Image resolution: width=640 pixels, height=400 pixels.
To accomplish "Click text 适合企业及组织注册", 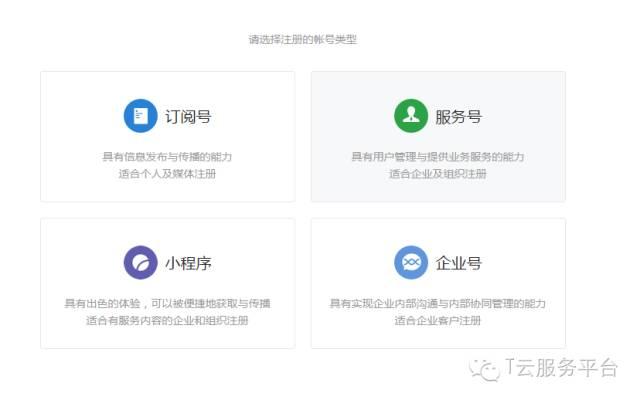I will (438, 174).
